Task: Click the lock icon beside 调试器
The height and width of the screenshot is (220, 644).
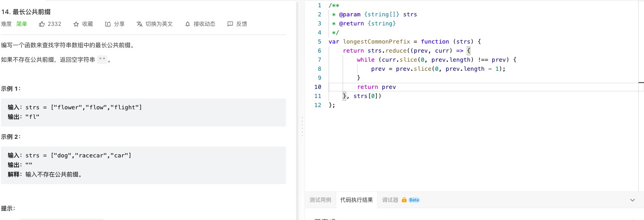Action: point(404,200)
